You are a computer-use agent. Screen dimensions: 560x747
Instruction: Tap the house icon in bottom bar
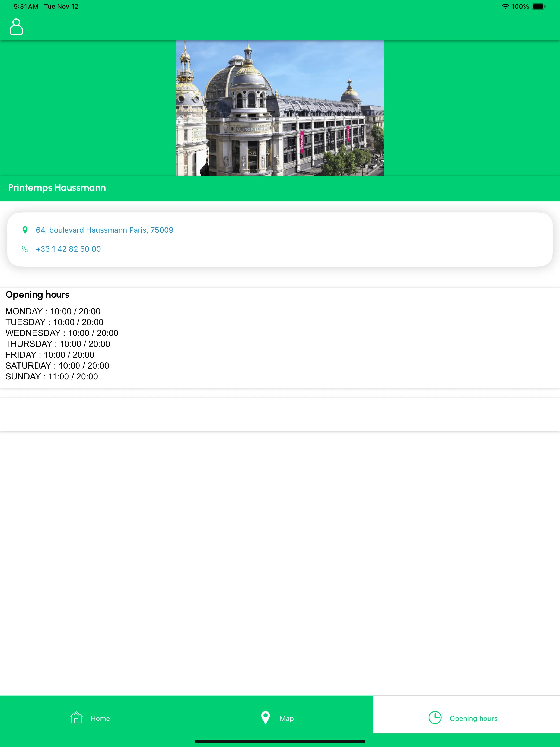76,718
